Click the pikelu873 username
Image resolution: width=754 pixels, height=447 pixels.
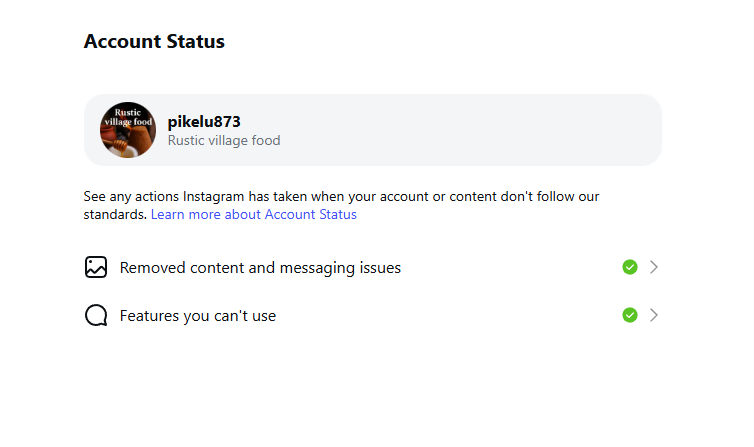tap(204, 122)
